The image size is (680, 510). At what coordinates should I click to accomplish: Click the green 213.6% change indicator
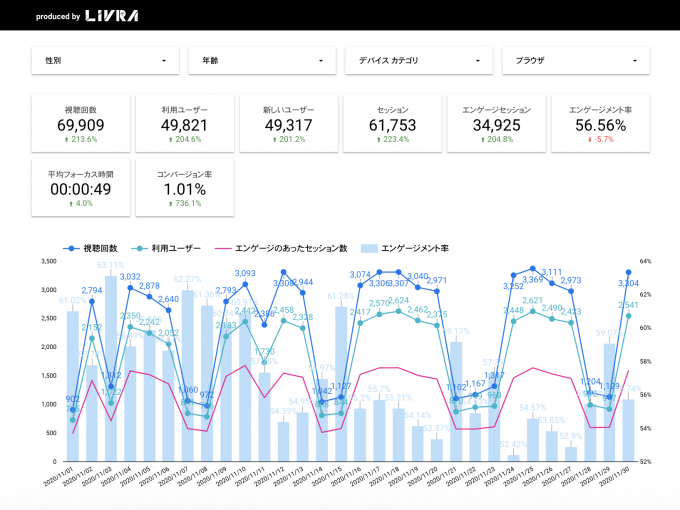coord(81,139)
